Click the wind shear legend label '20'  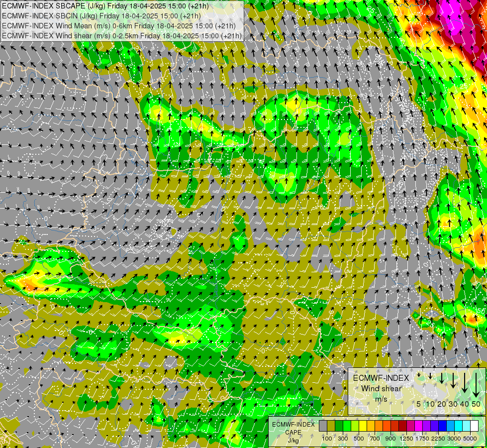coord(442,404)
